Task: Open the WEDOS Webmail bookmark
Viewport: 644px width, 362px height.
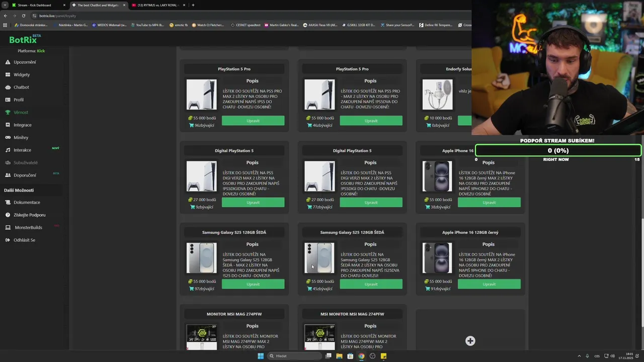Action: 109,25
